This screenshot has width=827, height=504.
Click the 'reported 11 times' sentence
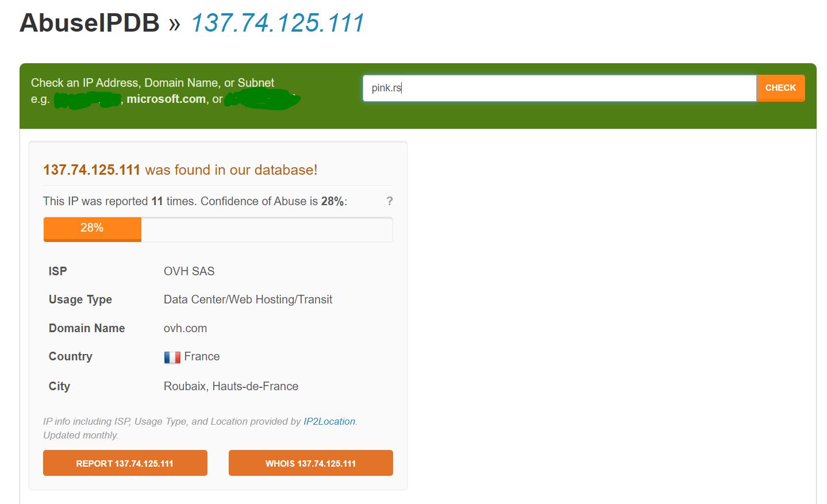195,201
